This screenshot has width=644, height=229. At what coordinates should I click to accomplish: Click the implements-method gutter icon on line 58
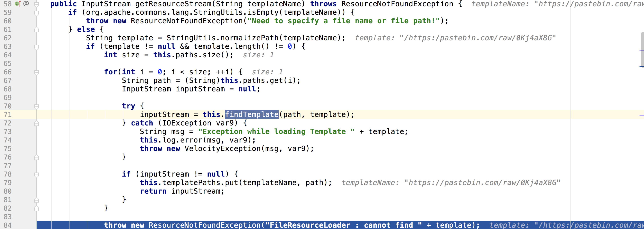(x=18, y=4)
